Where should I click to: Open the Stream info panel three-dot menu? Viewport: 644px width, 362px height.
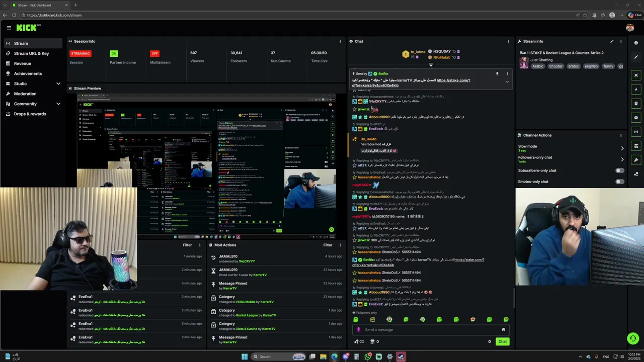[x=621, y=41]
